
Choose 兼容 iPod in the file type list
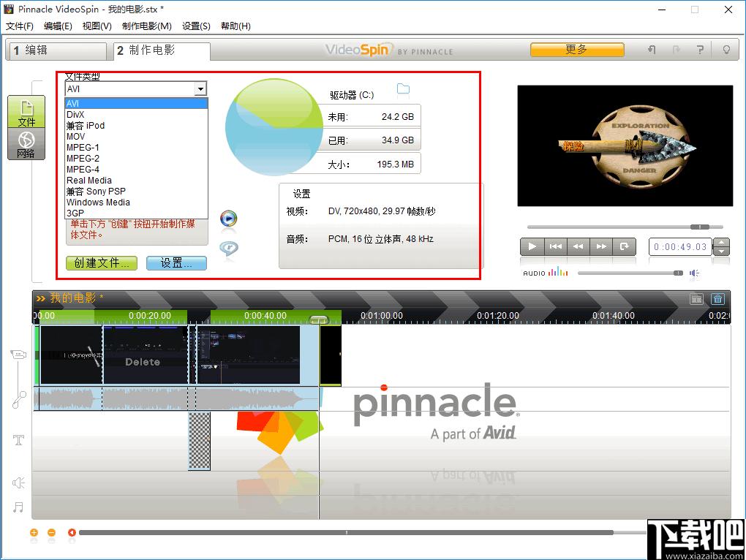click(x=137, y=126)
